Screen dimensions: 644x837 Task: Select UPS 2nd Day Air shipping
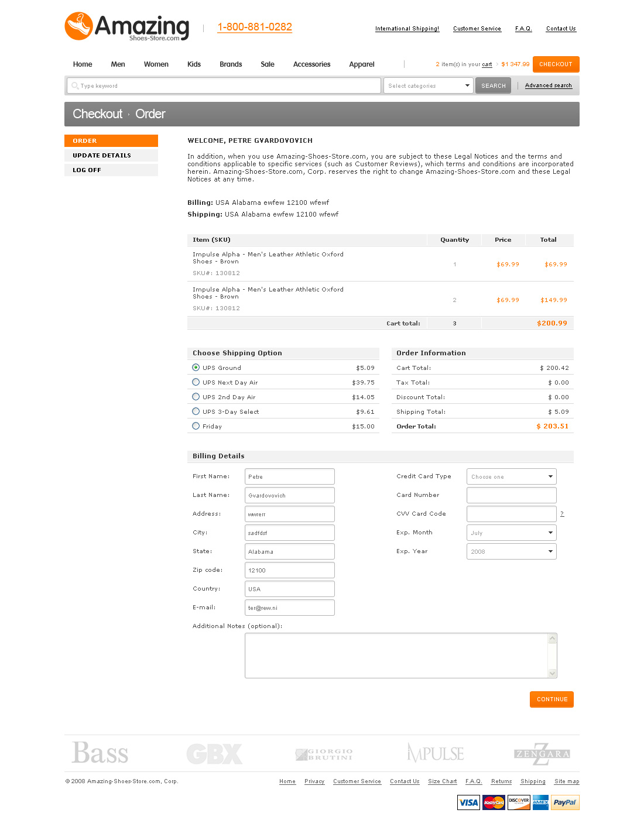(196, 397)
